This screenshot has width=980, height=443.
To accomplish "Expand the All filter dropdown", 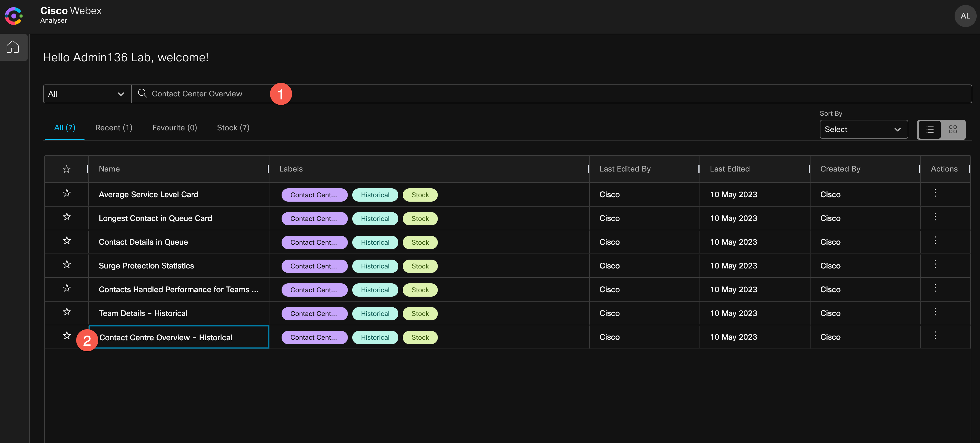I will pyautogui.click(x=87, y=94).
